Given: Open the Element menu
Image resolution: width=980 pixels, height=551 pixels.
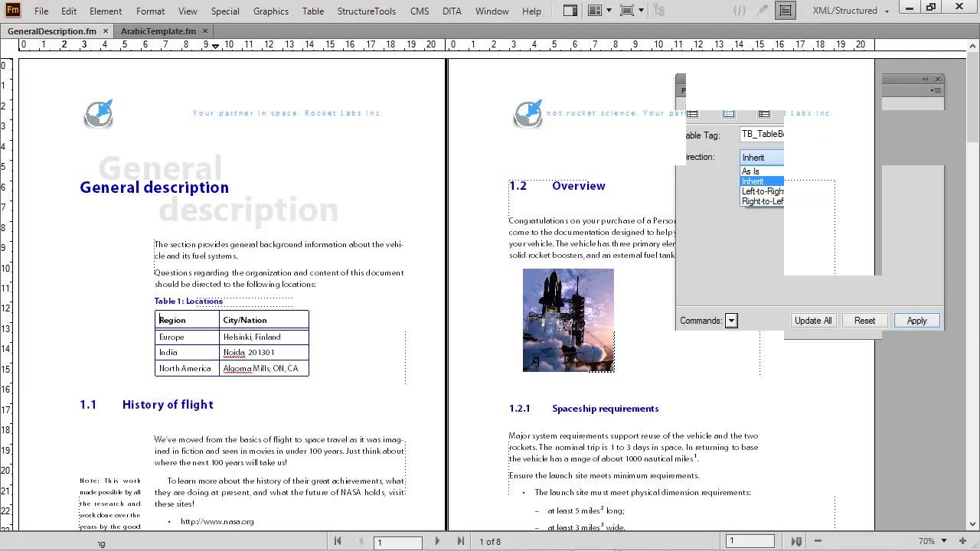Looking at the screenshot, I should [x=106, y=11].
